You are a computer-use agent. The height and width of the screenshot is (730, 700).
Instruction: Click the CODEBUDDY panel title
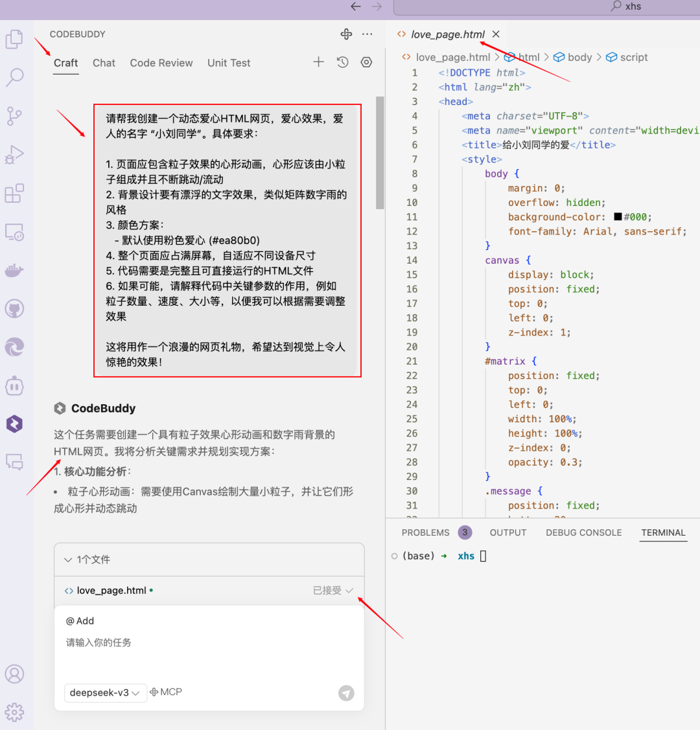click(77, 34)
